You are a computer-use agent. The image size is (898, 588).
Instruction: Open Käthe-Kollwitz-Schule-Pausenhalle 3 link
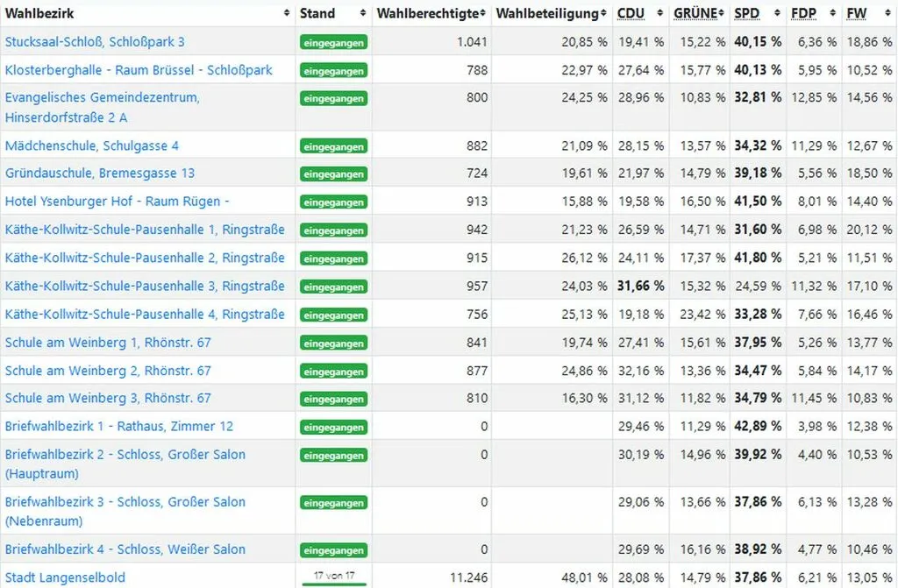(x=145, y=286)
